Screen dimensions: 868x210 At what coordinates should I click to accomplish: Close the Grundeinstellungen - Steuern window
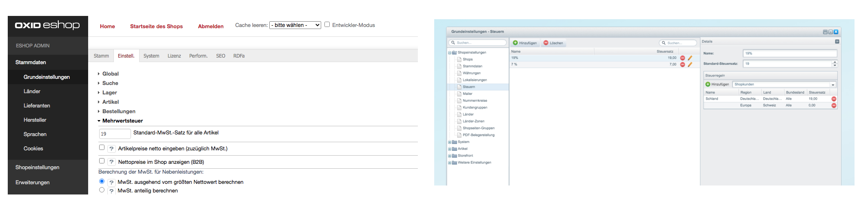(836, 32)
